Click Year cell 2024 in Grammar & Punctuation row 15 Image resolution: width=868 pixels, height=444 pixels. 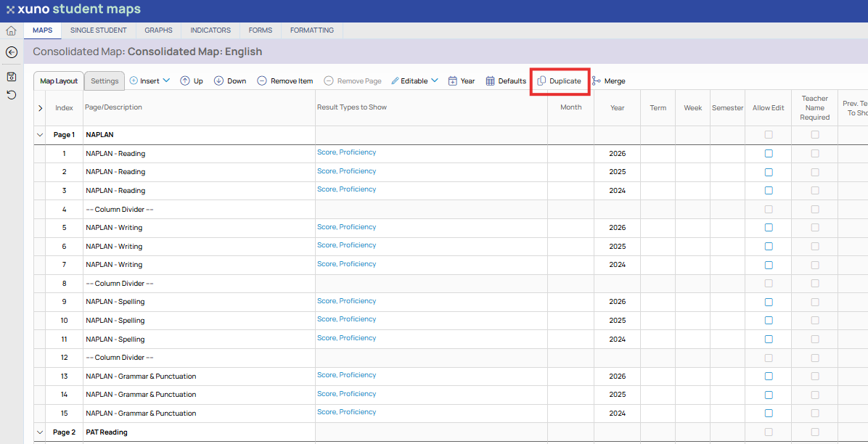(x=617, y=413)
